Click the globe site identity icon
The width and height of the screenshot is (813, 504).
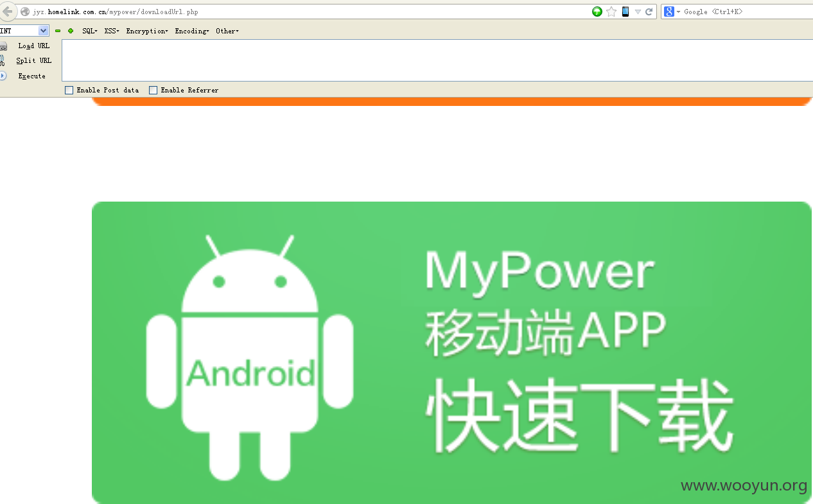click(25, 12)
